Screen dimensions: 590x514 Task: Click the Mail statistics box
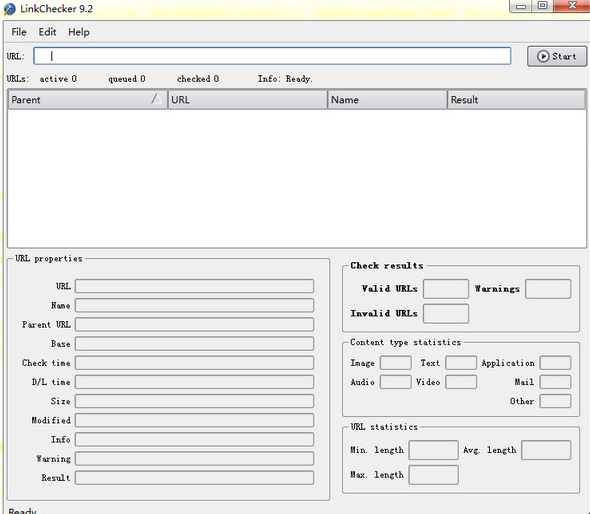(555, 382)
